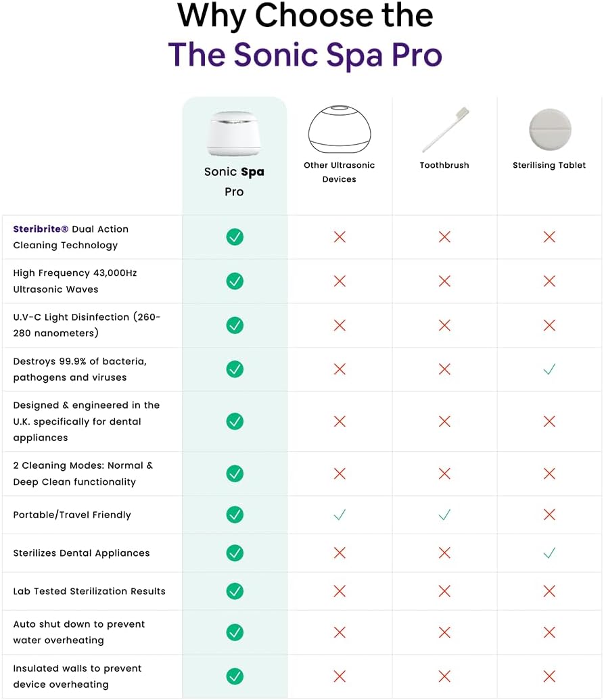This screenshot has height=700, width=604.
Task: Select the Sterilising Tablet column label
Action: tap(549, 165)
